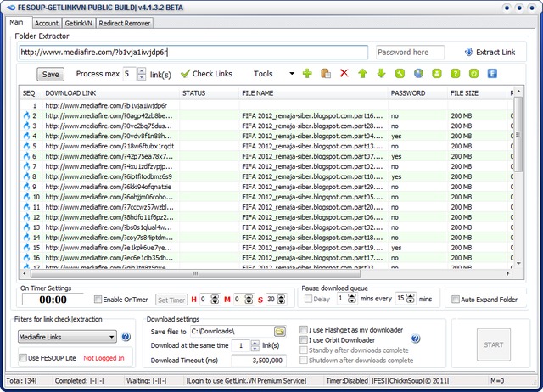Click the flame icon on row 16
543x392 pixels.
(26, 258)
